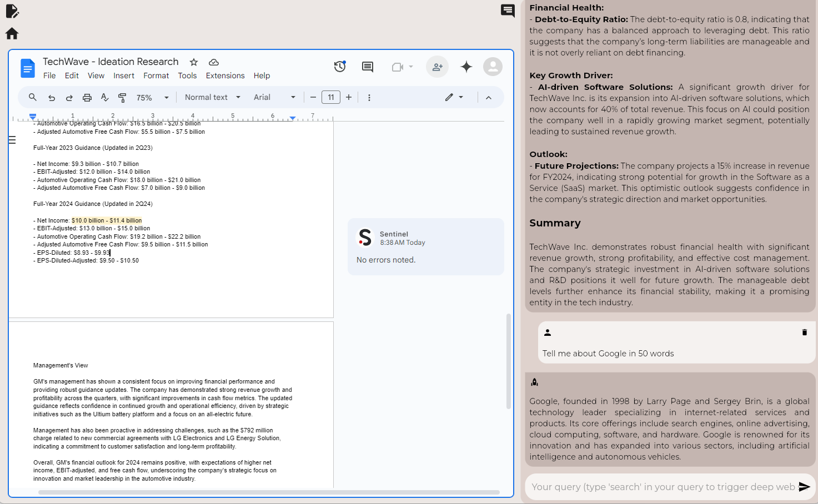This screenshot has height=504, width=818.
Task: Open the Normal text style dropdown
Action: [213, 97]
